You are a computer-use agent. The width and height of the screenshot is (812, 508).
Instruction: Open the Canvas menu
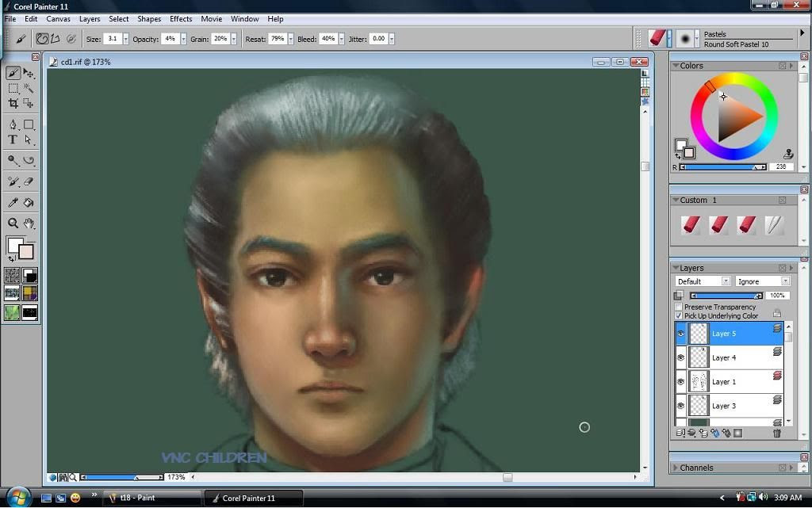tap(58, 18)
